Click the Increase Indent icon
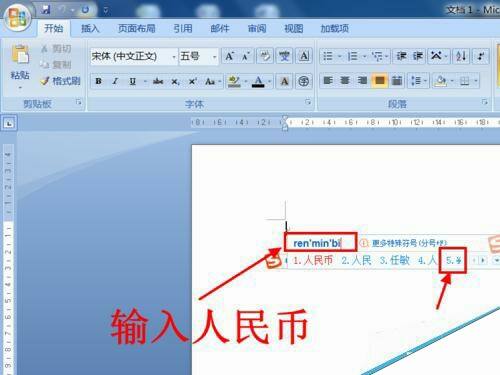 click(418, 56)
